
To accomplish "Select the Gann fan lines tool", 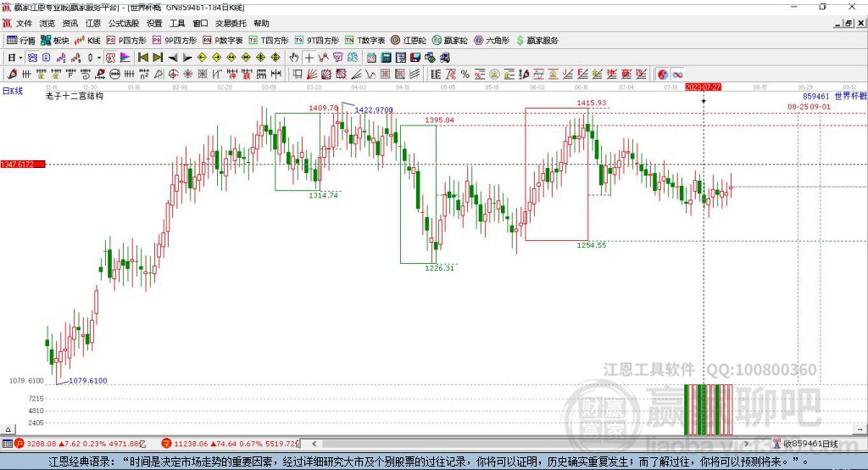I will (x=313, y=75).
